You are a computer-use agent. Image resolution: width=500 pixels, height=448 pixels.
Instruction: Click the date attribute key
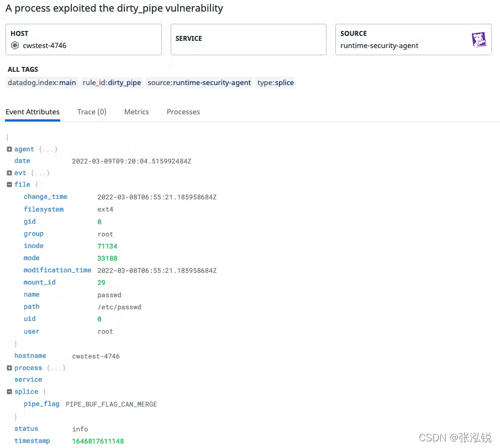(x=22, y=161)
